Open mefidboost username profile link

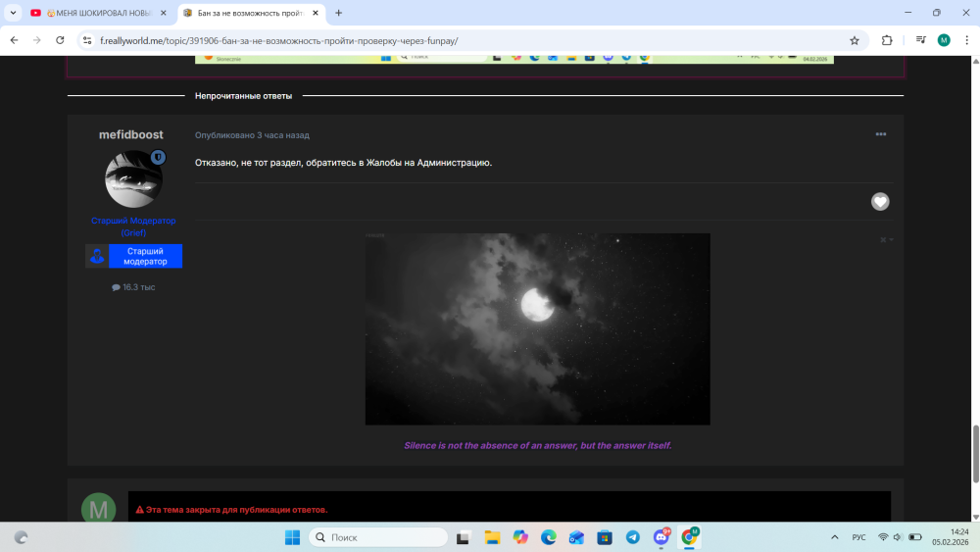click(x=131, y=134)
